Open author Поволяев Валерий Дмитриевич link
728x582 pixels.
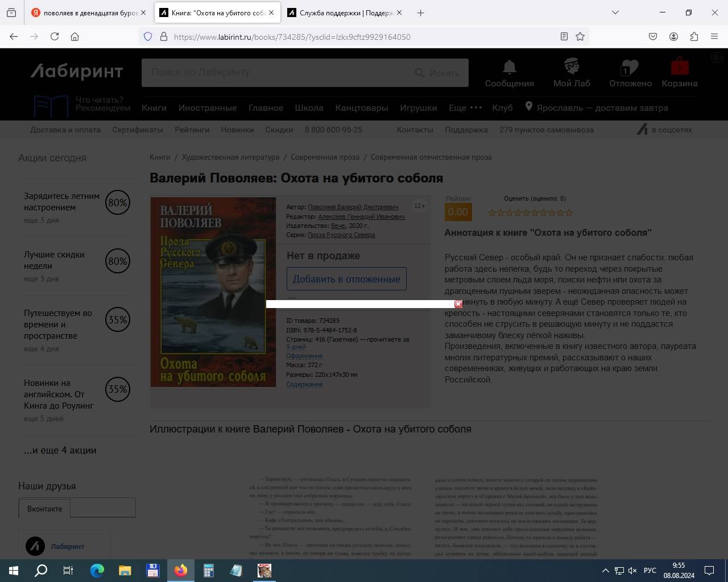tap(353, 207)
